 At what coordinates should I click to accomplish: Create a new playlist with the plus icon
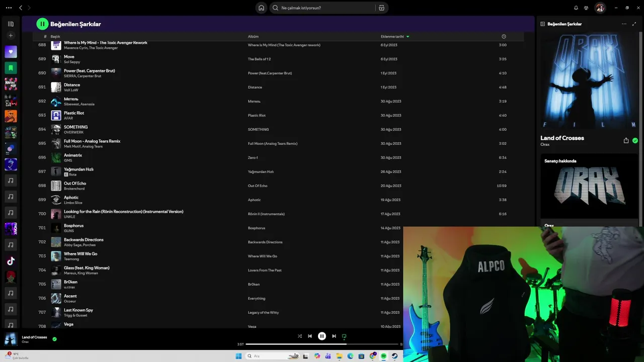pos(11,36)
